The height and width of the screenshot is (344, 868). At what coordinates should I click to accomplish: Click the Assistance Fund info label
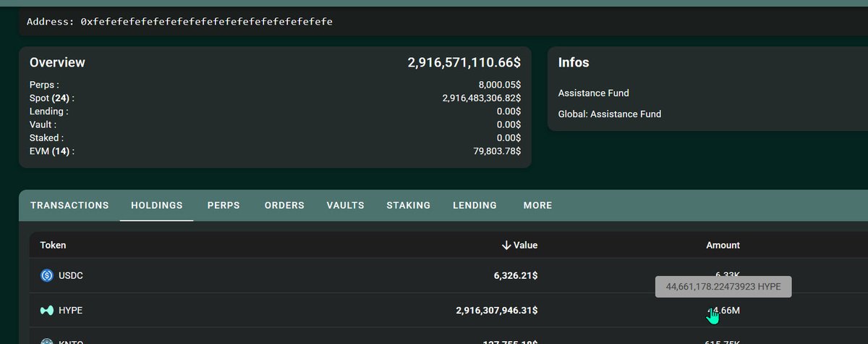[x=594, y=93]
